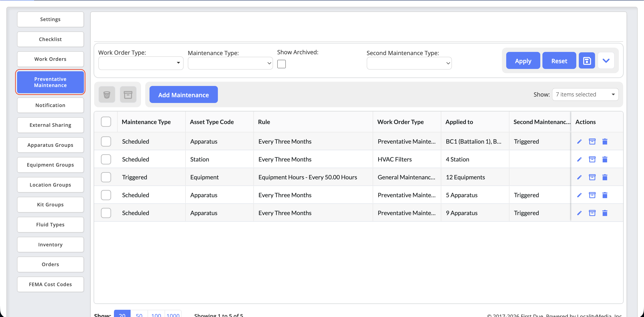Open the Notification section
Image resolution: width=644 pixels, height=317 pixels.
click(x=50, y=105)
